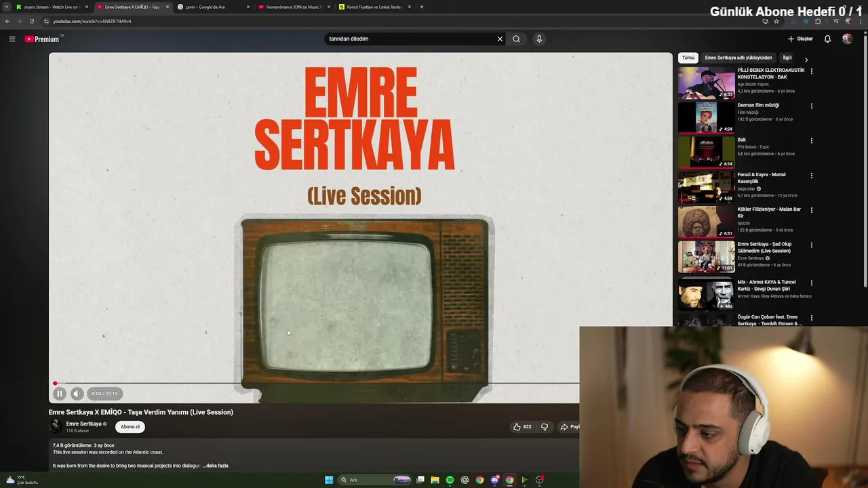Show more filter chips with right arrow
The image size is (868, 488).
806,59
